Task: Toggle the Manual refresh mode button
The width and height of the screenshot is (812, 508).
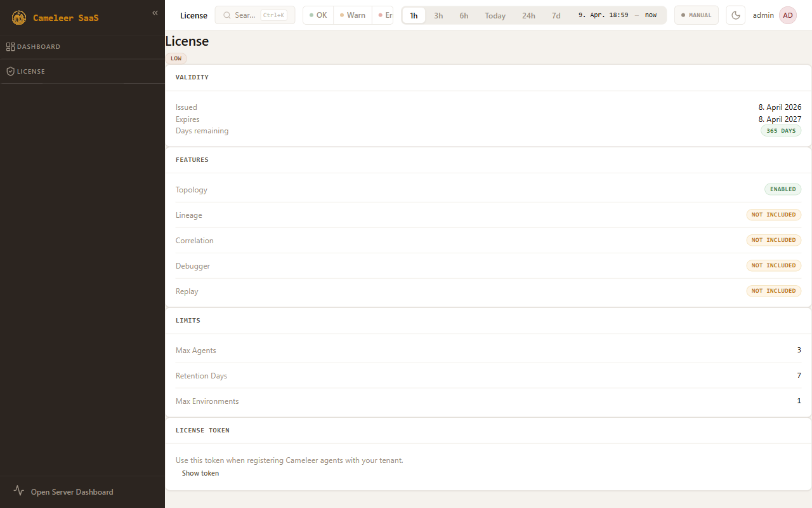Action: tap(696, 15)
